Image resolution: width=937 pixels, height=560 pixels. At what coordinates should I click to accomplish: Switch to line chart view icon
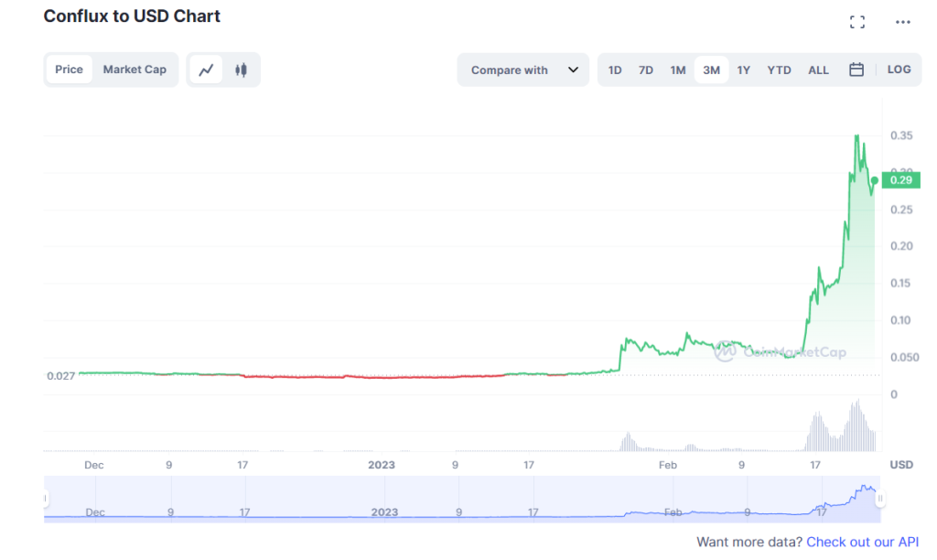point(206,70)
